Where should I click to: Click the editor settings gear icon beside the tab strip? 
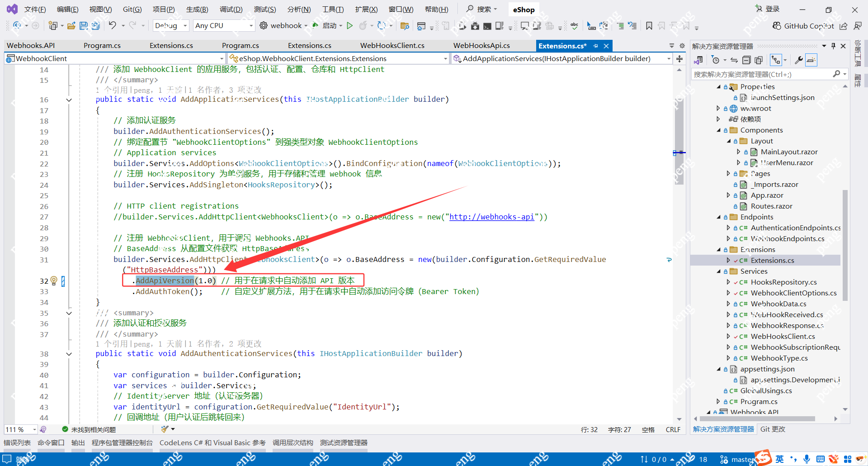tap(682, 46)
